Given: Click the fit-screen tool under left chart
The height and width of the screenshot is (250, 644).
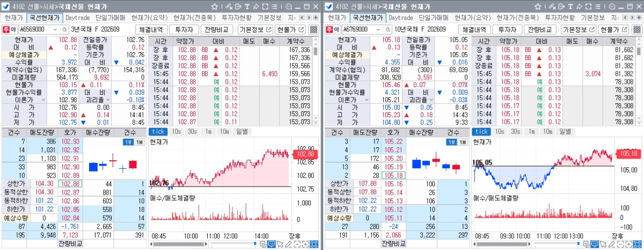Looking at the screenshot, I should point(314,244).
